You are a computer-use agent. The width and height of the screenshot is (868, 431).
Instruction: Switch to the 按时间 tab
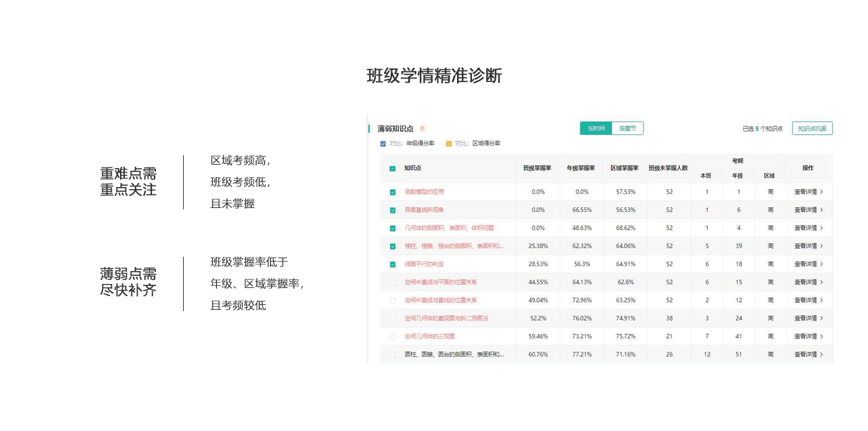596,128
